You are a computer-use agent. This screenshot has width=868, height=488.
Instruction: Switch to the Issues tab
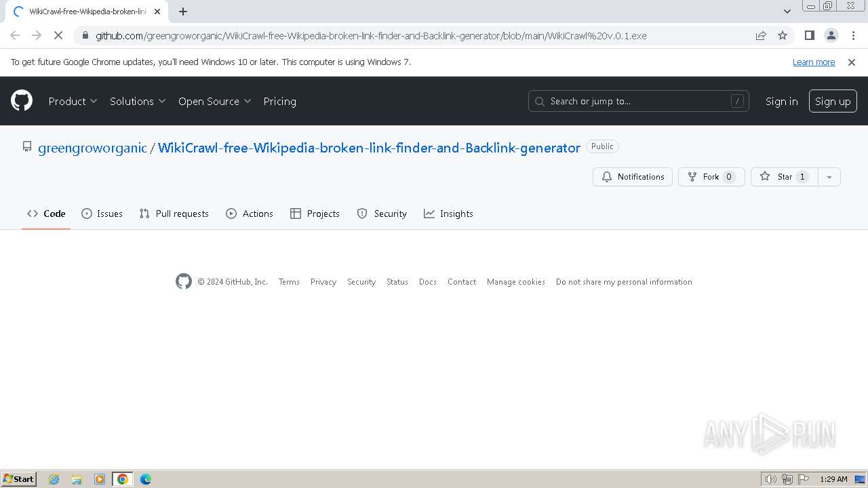click(x=102, y=213)
